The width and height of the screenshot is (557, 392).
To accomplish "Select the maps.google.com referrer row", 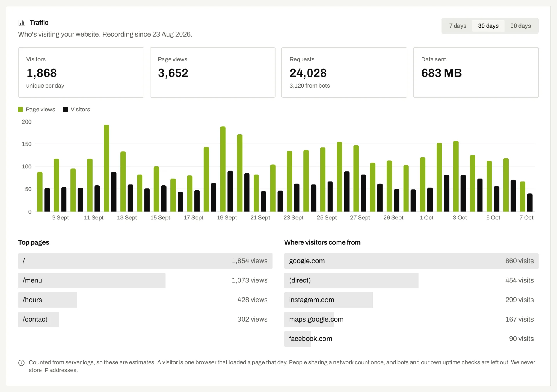I will pos(411,319).
